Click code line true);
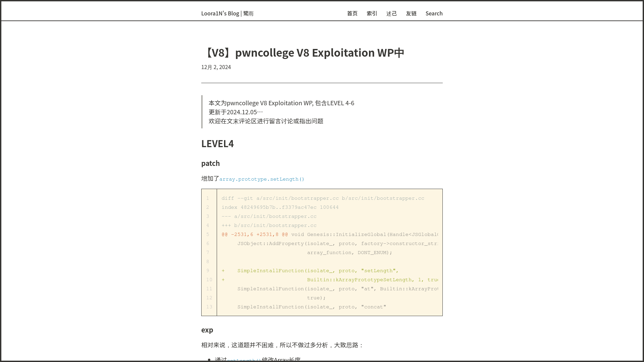The width and height of the screenshot is (644, 362). (x=316, y=298)
